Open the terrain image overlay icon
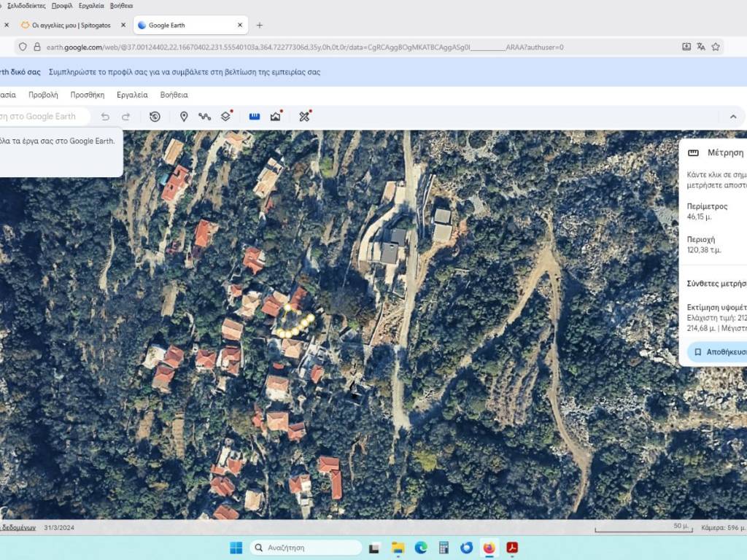The height and width of the screenshot is (560, 747). pyautogui.click(x=276, y=117)
